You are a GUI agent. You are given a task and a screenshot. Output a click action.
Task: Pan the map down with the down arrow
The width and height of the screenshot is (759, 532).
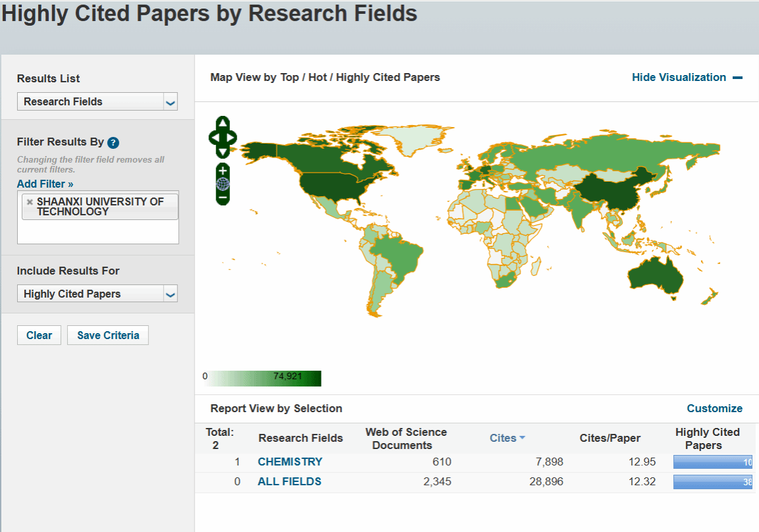coord(223,152)
